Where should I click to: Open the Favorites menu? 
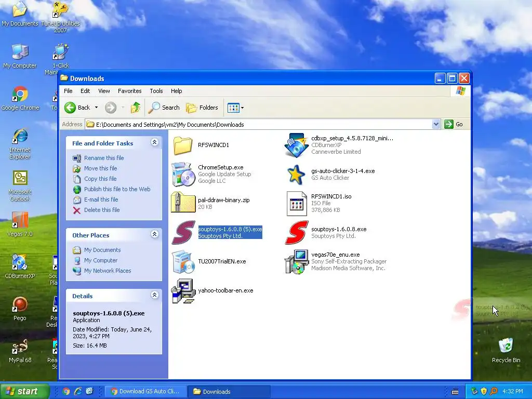click(129, 91)
